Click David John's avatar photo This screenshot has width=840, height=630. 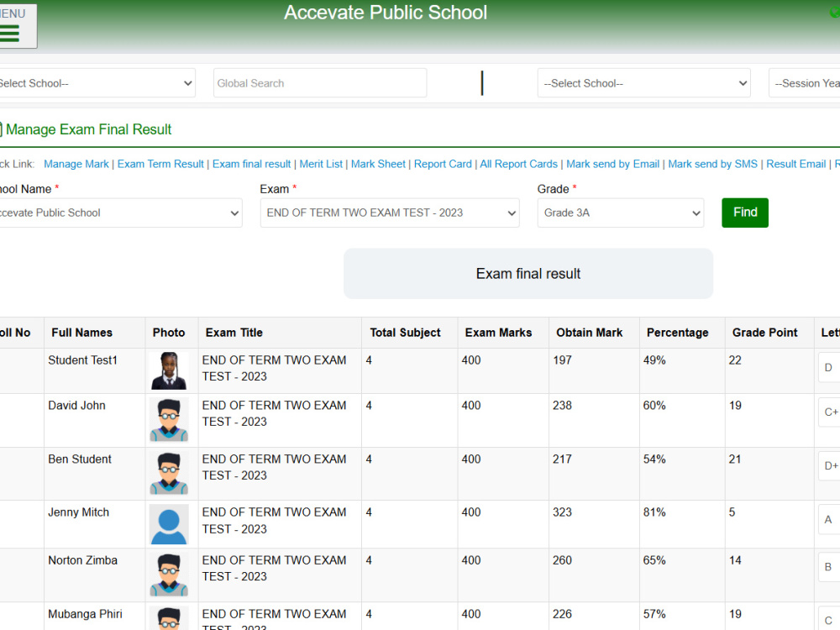(x=169, y=420)
